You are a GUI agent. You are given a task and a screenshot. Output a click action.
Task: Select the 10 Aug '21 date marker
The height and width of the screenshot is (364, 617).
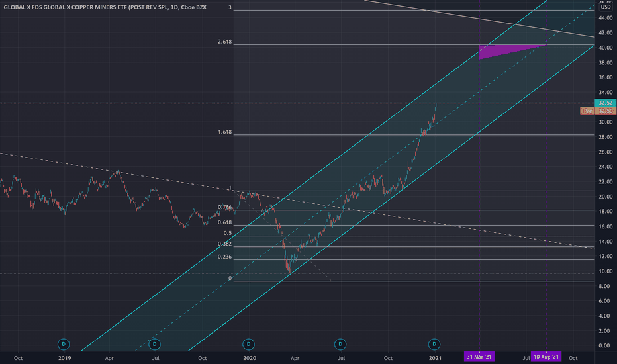click(x=546, y=357)
